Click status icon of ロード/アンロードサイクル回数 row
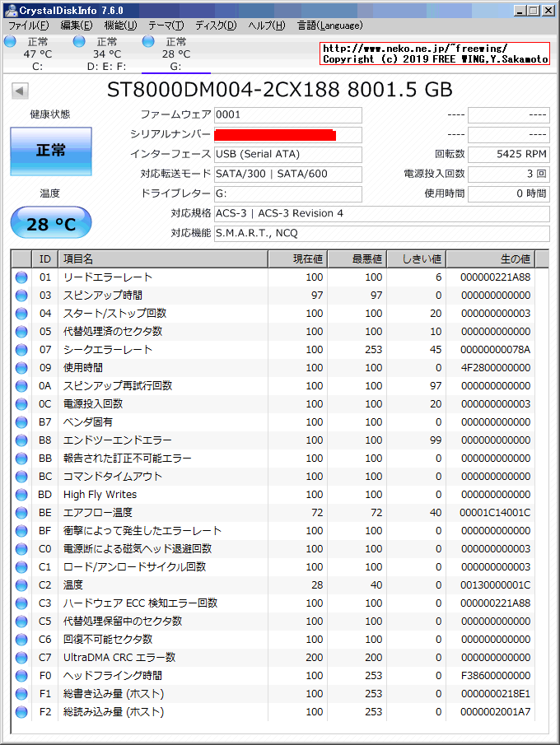Screen dimensions: 560x745 [21, 567]
